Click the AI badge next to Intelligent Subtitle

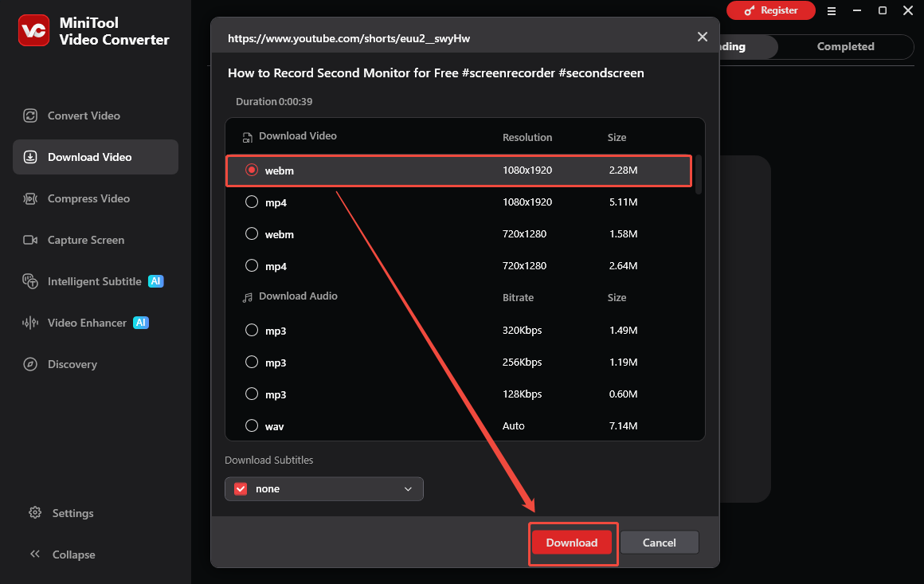pos(155,281)
